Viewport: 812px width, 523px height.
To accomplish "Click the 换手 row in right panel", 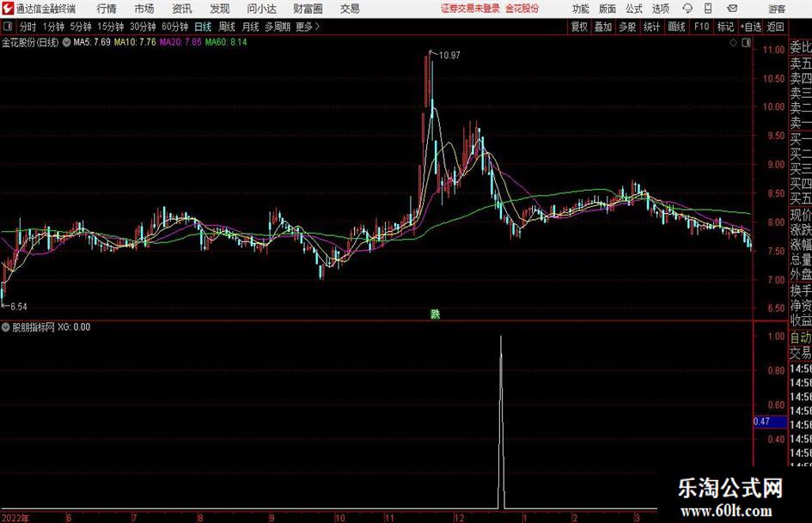I will (x=800, y=290).
